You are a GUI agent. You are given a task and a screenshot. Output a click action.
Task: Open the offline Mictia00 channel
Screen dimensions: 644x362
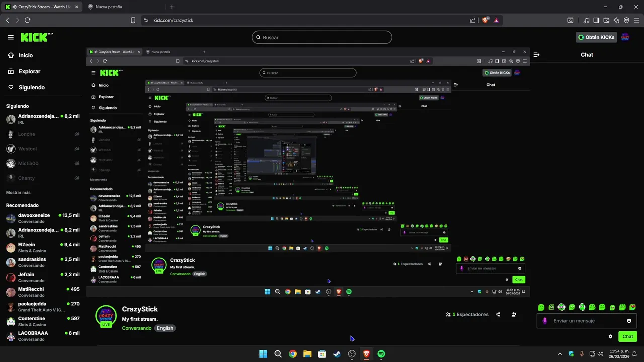[x=43, y=163]
